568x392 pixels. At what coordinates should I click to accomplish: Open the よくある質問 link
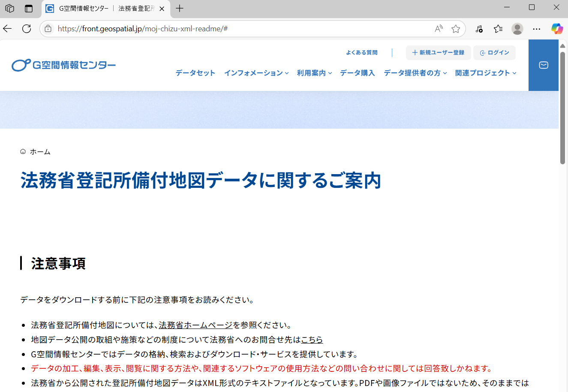pos(362,53)
